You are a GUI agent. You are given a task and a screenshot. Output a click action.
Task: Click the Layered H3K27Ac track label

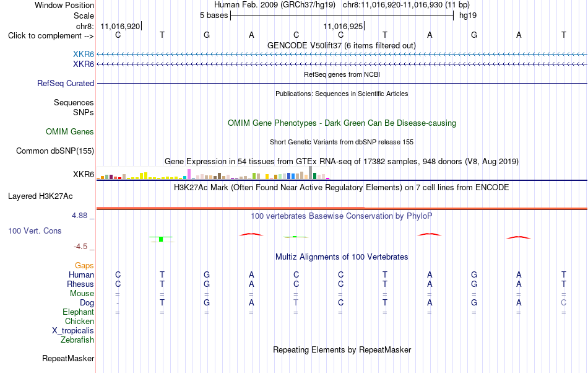click(40, 196)
